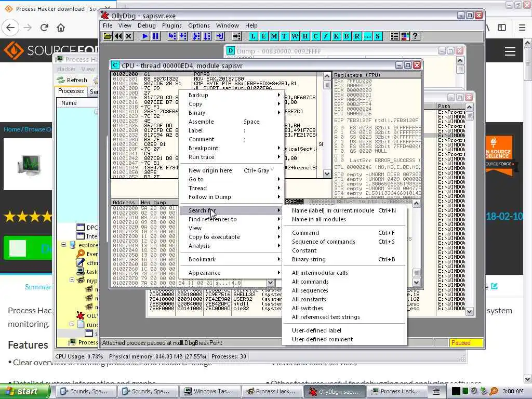Select All intermodular calls

(x=344, y=273)
